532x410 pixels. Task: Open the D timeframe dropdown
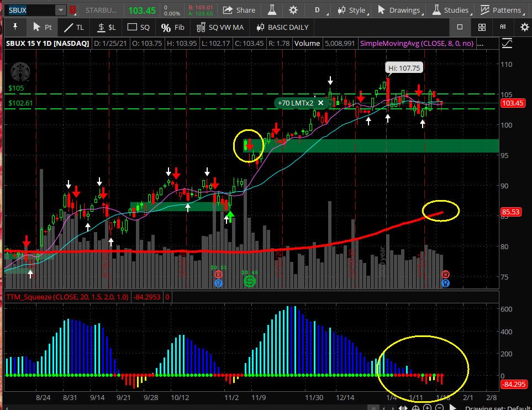319,10
